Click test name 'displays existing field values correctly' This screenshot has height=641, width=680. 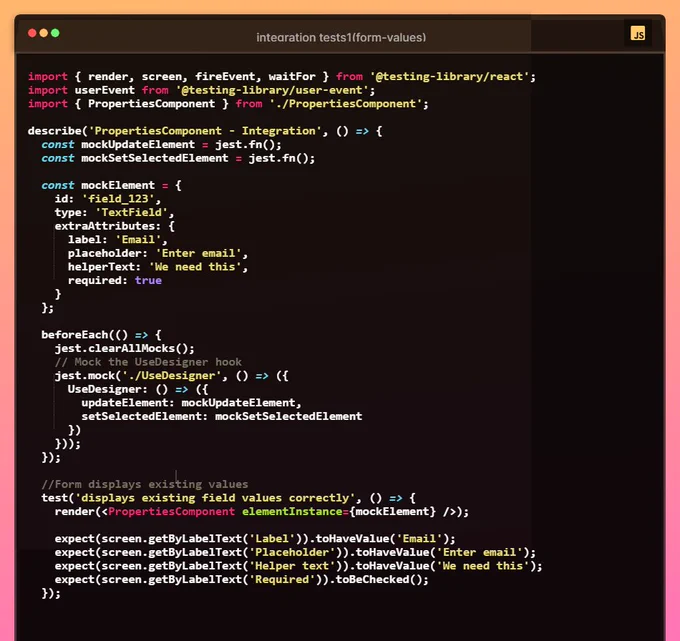[215, 497]
